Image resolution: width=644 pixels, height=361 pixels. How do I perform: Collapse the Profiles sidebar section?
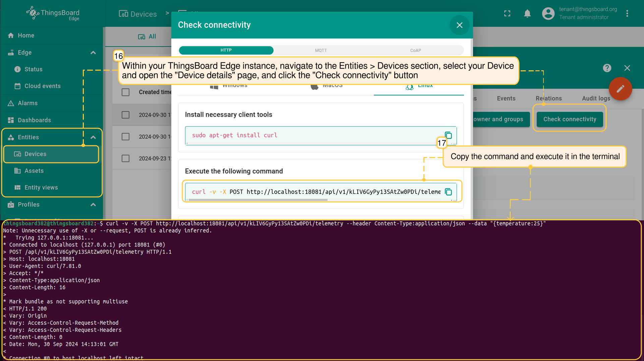point(93,205)
